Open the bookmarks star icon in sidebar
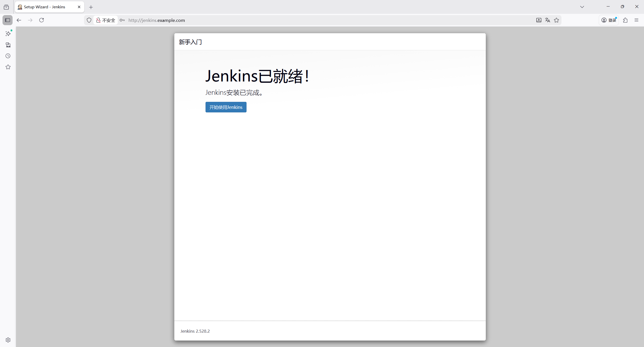The image size is (644, 347). coord(8,67)
